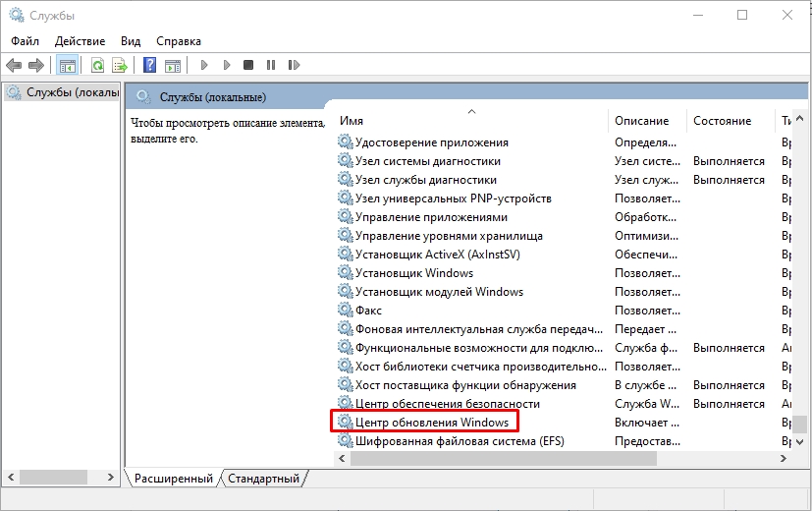Select Управление уровнями хранилища service
This screenshot has width=812, height=511.
pos(449,236)
